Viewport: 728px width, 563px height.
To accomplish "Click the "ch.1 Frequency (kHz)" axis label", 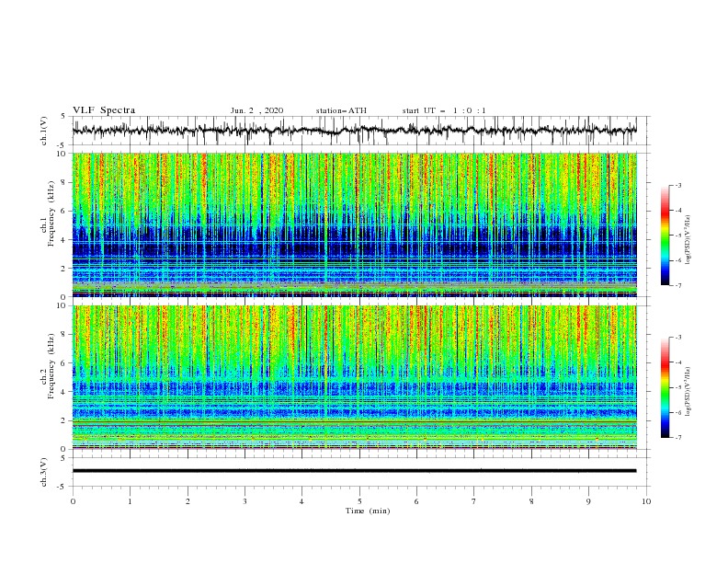I will point(48,212).
